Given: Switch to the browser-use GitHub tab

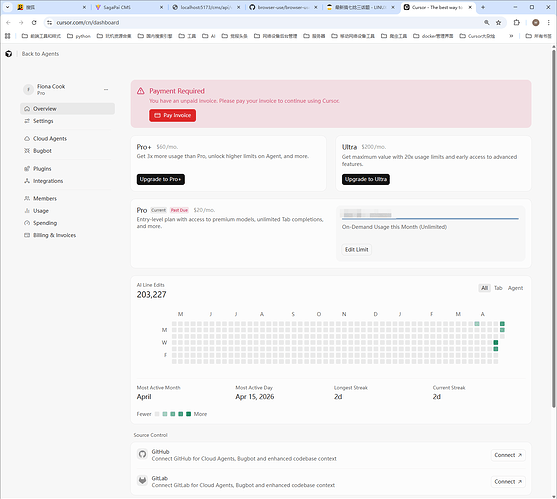Looking at the screenshot, I should 283,7.
